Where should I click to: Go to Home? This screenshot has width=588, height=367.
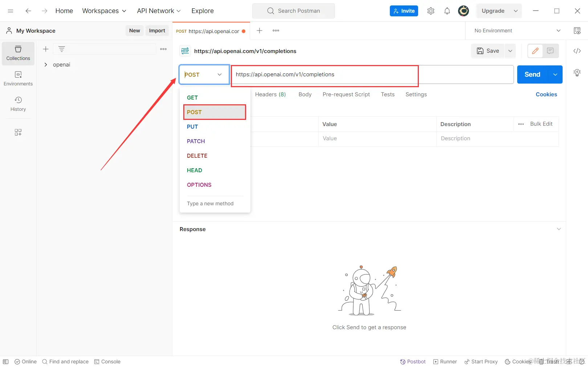click(64, 11)
